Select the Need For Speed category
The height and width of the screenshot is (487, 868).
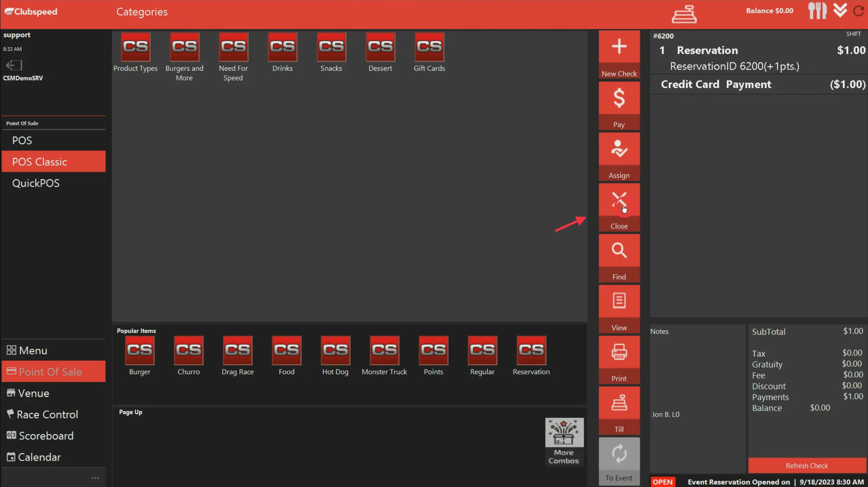click(233, 57)
